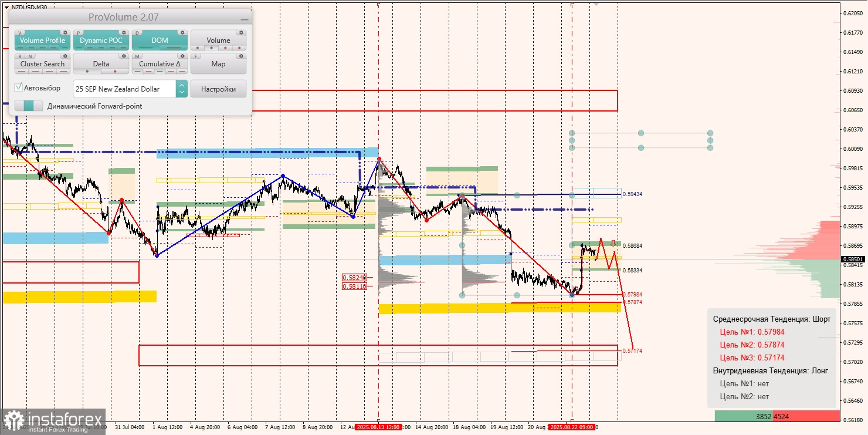Open Cluster Search gear settings
This screenshot has height=435, width=868.
click(65, 56)
